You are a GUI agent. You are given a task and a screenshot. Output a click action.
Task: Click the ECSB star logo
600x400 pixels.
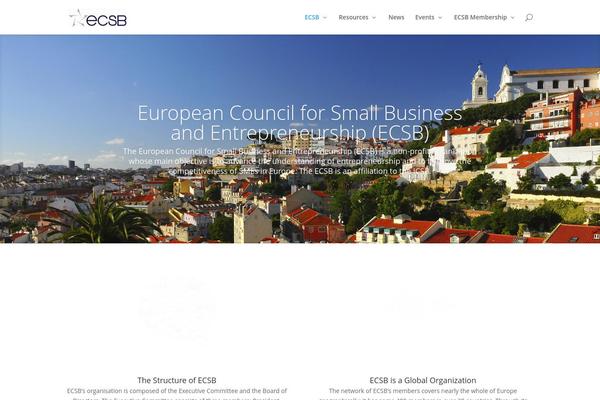[98, 18]
